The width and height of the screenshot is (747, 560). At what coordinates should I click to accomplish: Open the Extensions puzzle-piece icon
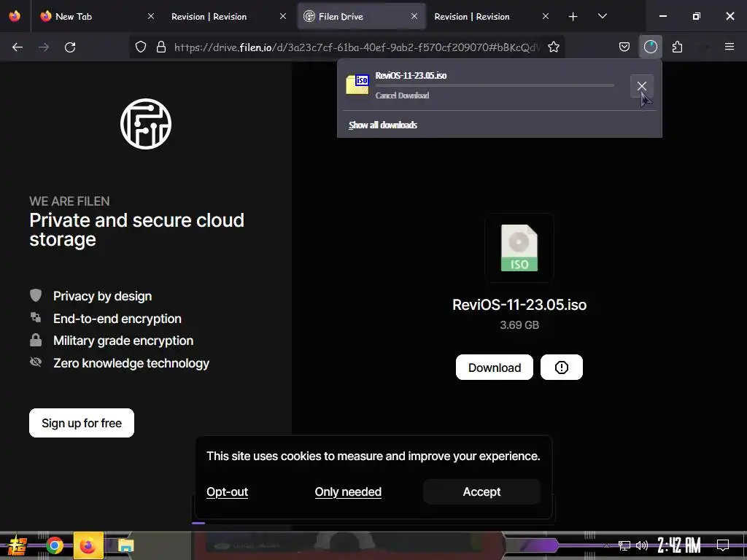tap(677, 47)
